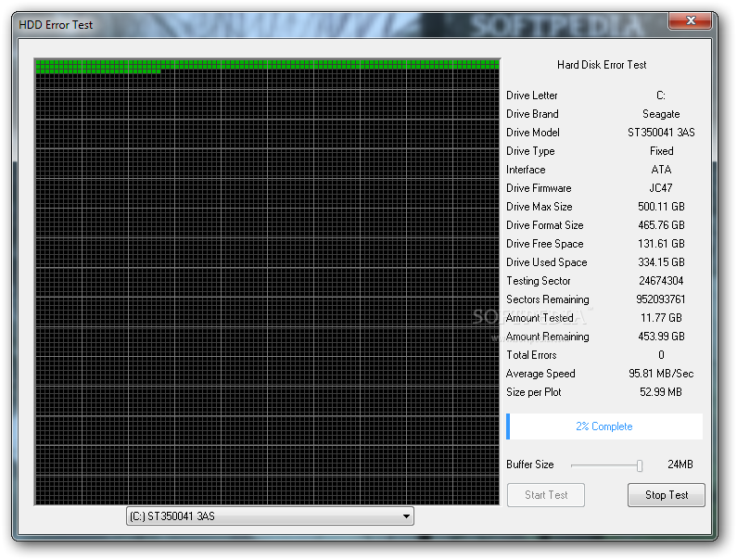The height and width of the screenshot is (560, 737).
Task: Click the Sectors Remaining label
Action: pos(548,299)
